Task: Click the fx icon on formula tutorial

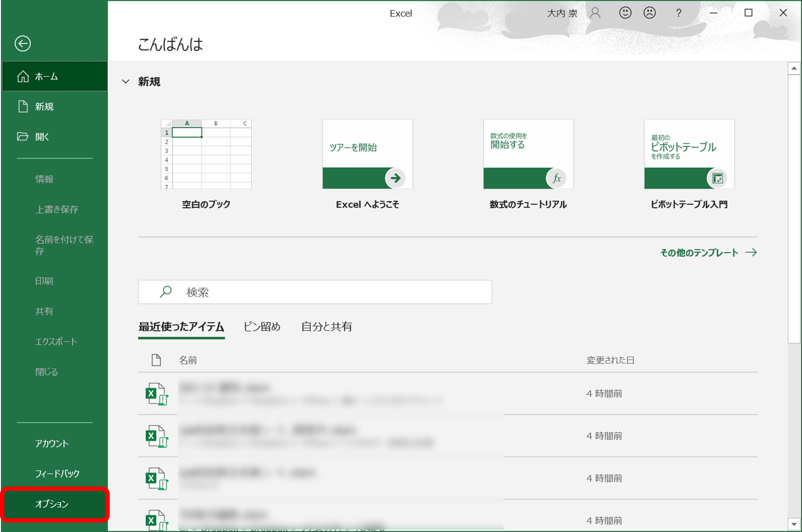Action: point(557,178)
